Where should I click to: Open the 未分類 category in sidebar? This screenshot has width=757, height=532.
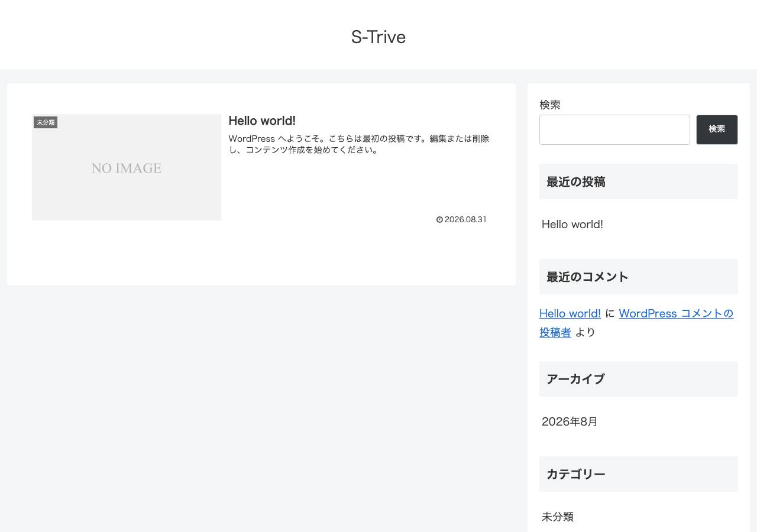coord(558,517)
